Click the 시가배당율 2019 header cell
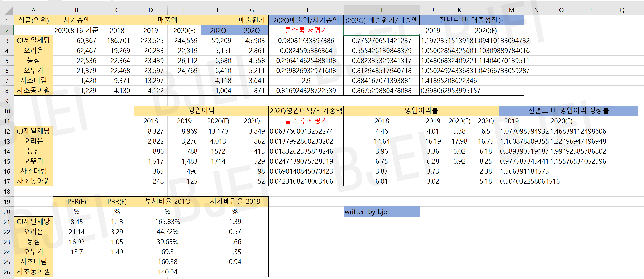644x279 pixels. (235, 202)
